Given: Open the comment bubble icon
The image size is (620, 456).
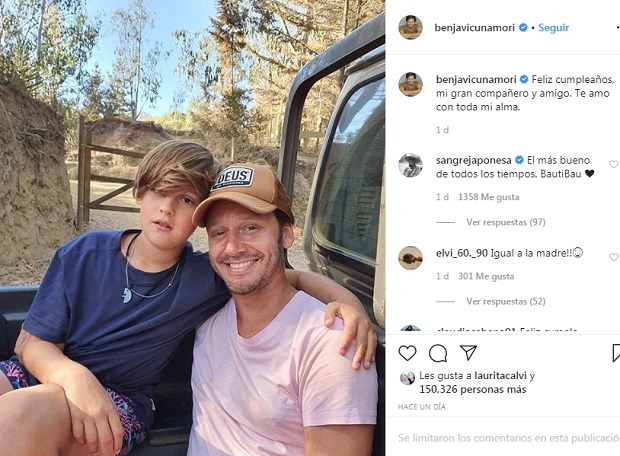Looking at the screenshot, I should (x=438, y=353).
